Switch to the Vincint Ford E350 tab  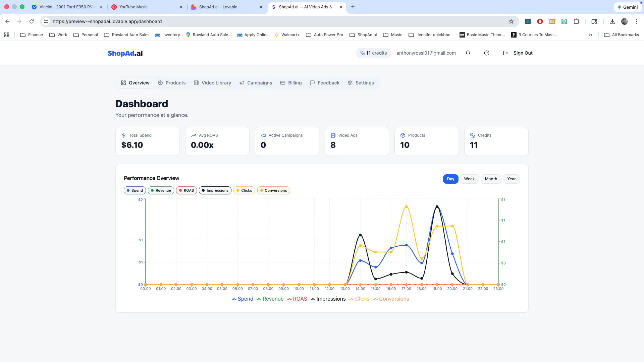tap(67, 7)
